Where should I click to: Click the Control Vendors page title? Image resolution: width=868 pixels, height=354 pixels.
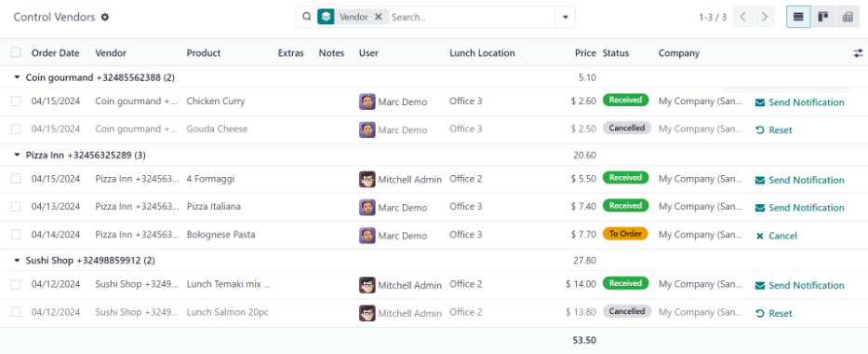click(x=54, y=17)
